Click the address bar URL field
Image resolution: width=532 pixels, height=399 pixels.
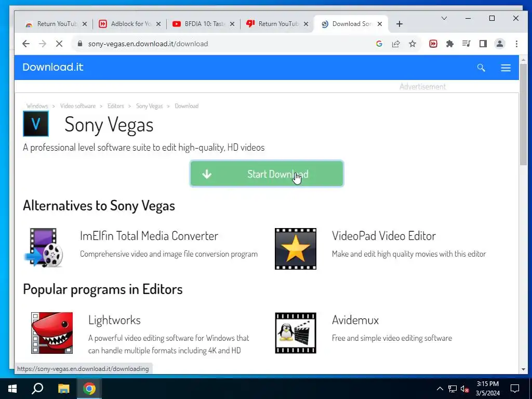(224, 44)
